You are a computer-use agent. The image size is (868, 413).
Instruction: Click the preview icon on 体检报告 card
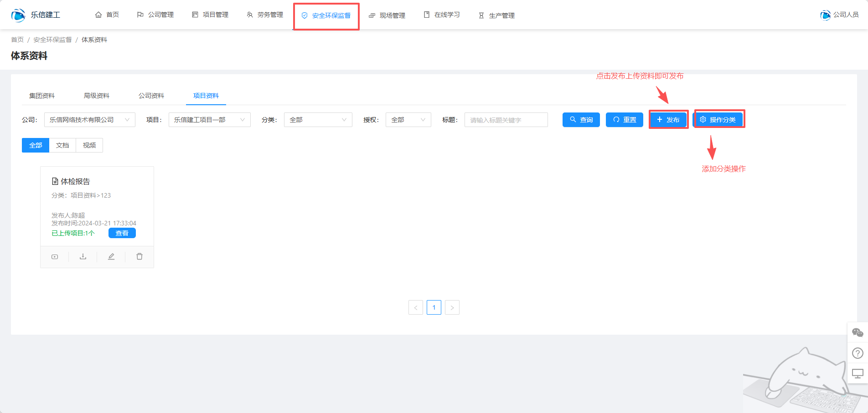click(55, 257)
